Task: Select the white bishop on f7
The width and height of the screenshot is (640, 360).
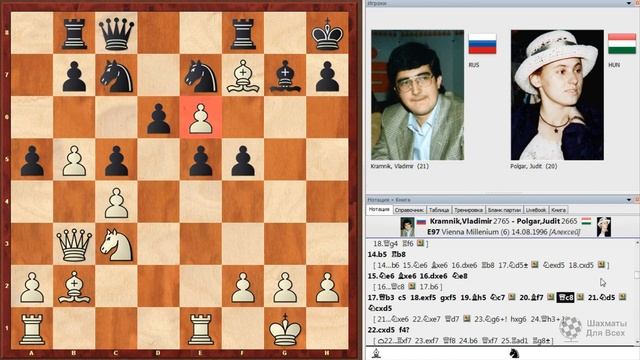Action: pos(243,76)
